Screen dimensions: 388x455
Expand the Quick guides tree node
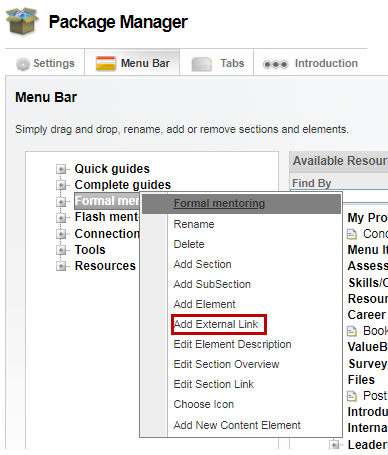(61, 169)
